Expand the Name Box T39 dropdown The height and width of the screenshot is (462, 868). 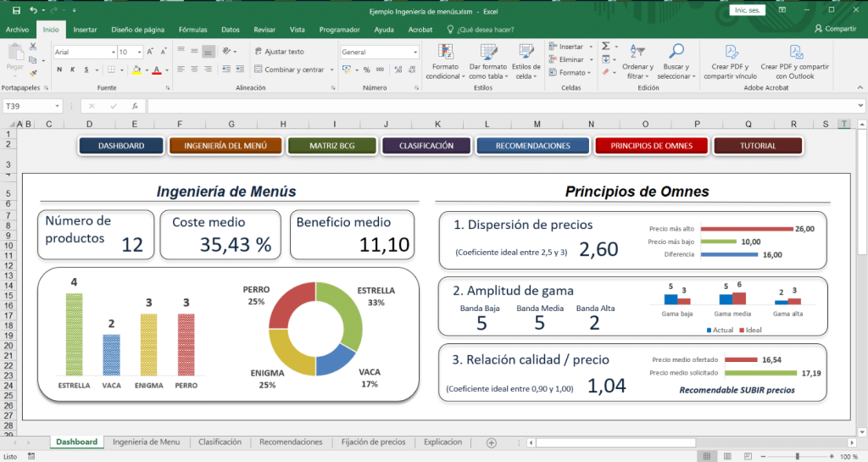click(57, 106)
